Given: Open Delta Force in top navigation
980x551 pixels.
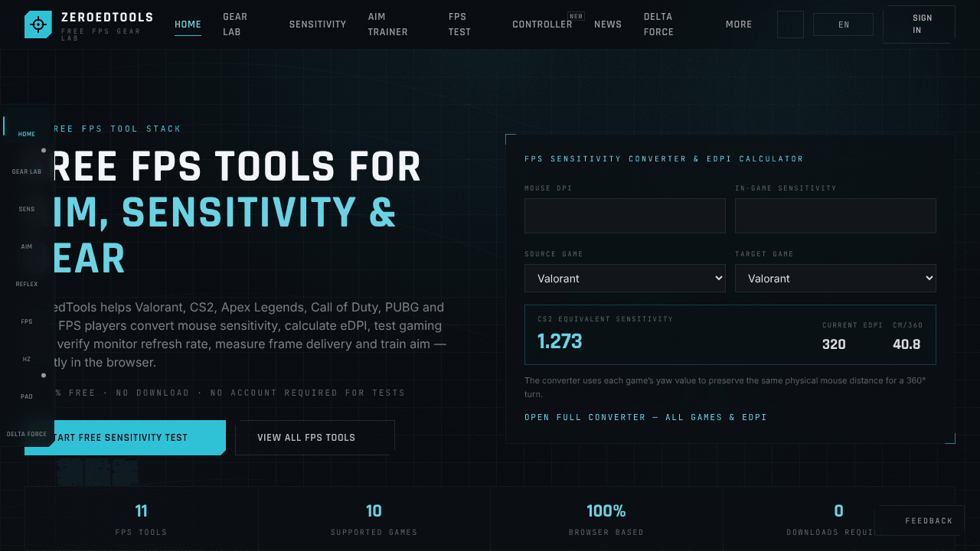Looking at the screenshot, I should (x=658, y=24).
